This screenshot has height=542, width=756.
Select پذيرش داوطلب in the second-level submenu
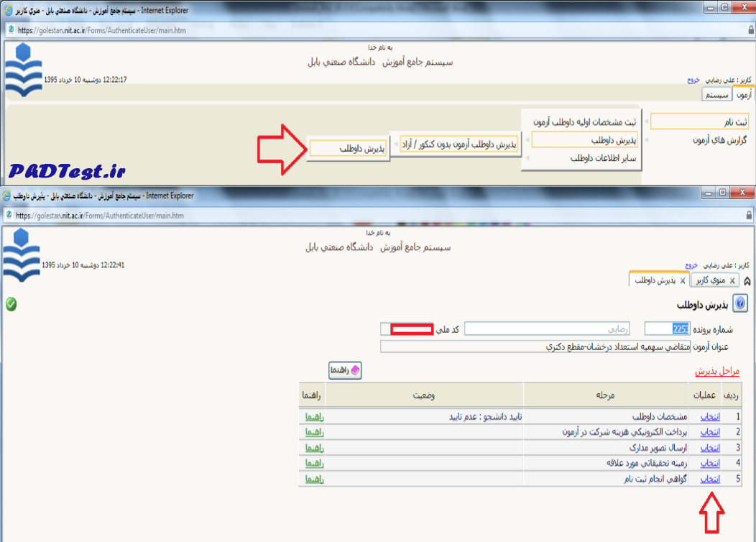(x=584, y=140)
